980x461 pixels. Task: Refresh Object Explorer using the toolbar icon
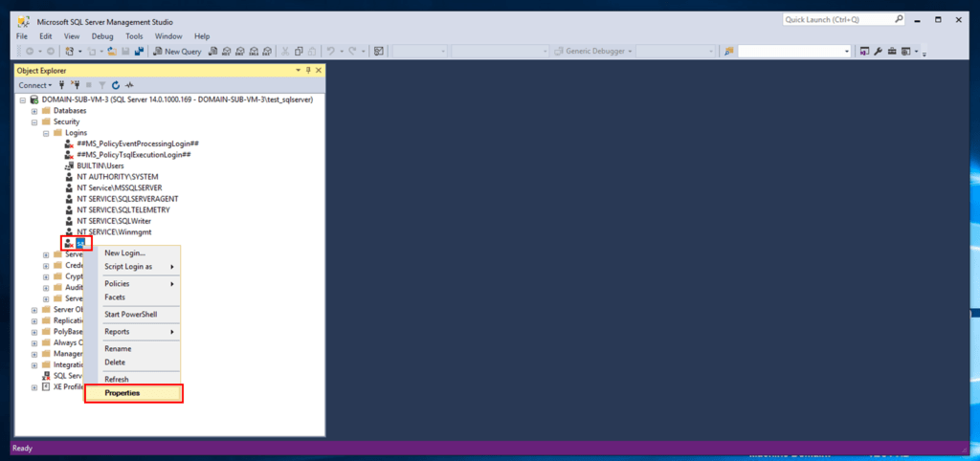coord(115,85)
